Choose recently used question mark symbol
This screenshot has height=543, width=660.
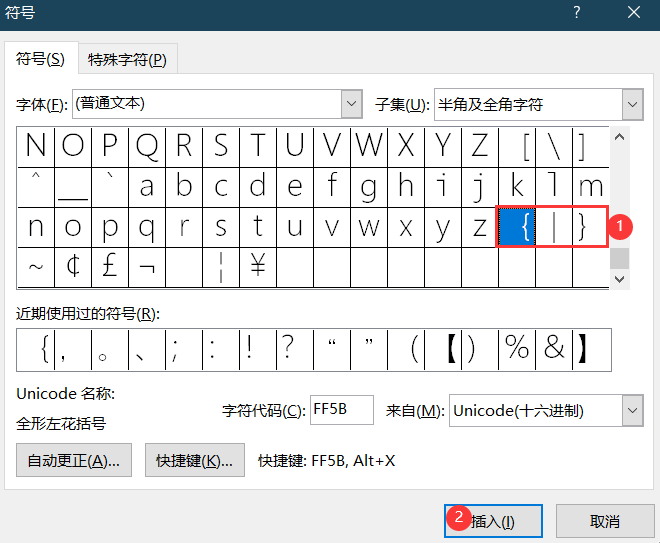pyautogui.click(x=295, y=350)
